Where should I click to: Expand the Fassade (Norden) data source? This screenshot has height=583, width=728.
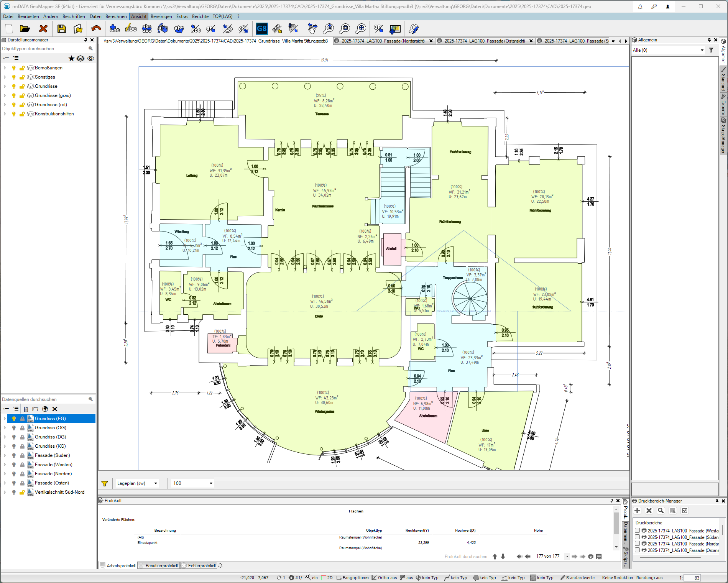pos(5,474)
